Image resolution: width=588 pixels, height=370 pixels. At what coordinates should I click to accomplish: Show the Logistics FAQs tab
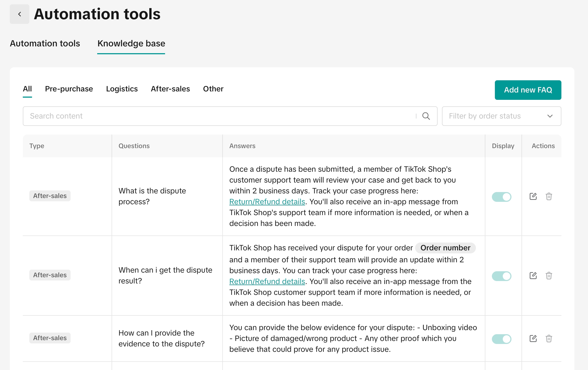(x=122, y=89)
